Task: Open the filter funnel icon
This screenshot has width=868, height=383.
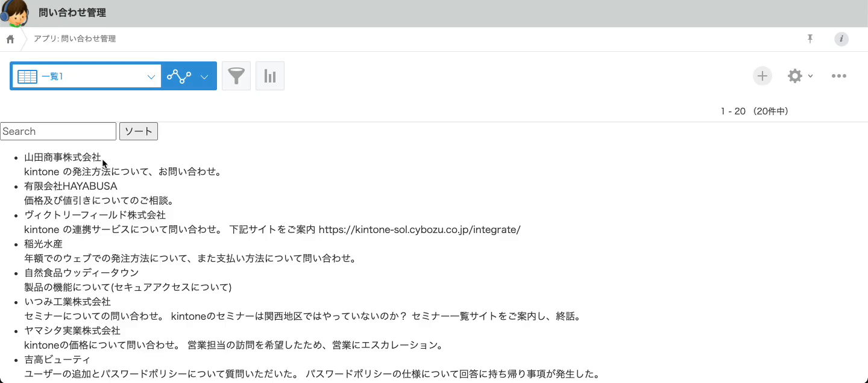Action: pyautogui.click(x=236, y=76)
